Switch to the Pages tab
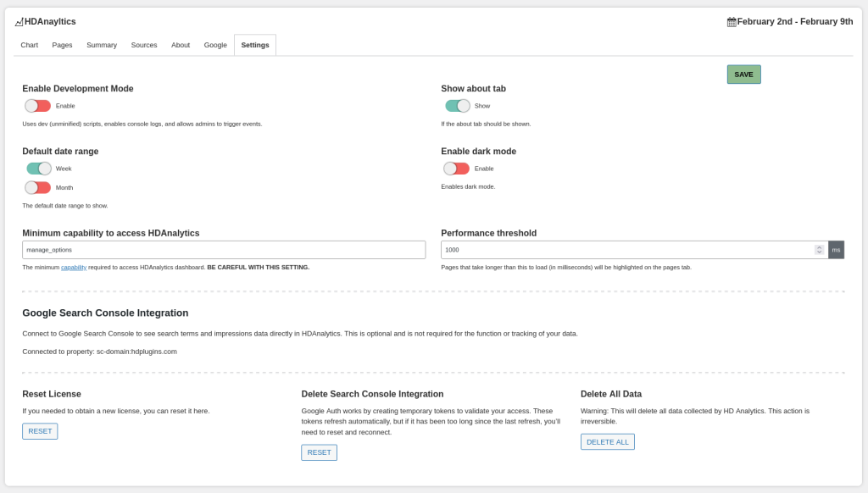 pos(62,45)
